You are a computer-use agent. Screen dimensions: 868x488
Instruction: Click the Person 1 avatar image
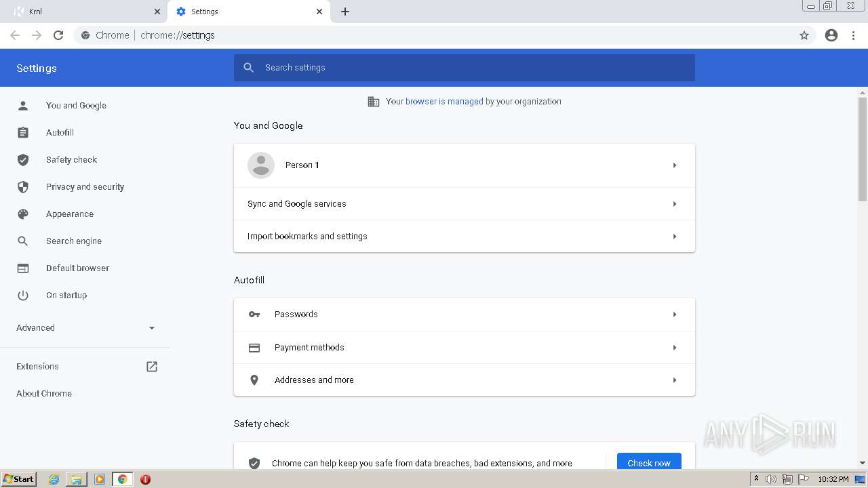tap(261, 165)
